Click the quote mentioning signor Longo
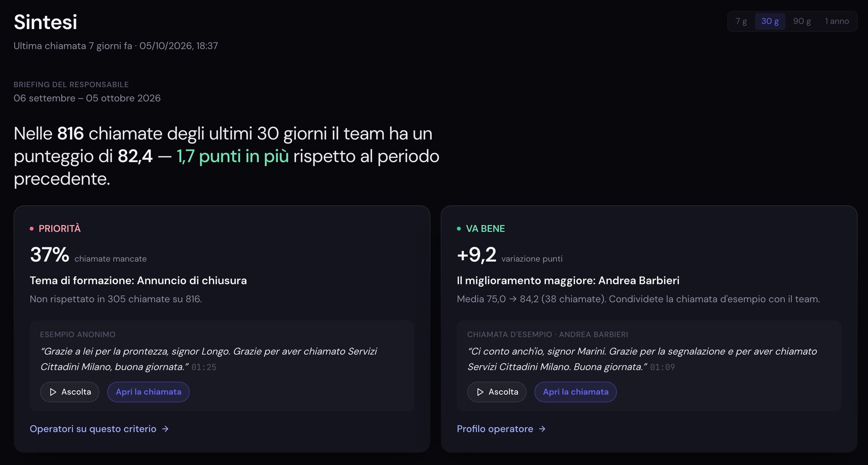The image size is (868, 465). pos(208,359)
